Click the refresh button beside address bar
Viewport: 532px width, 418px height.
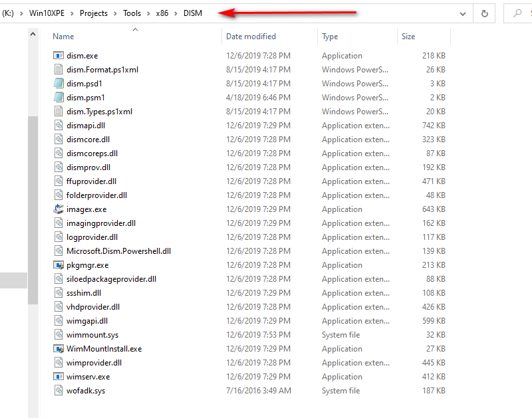(x=485, y=13)
